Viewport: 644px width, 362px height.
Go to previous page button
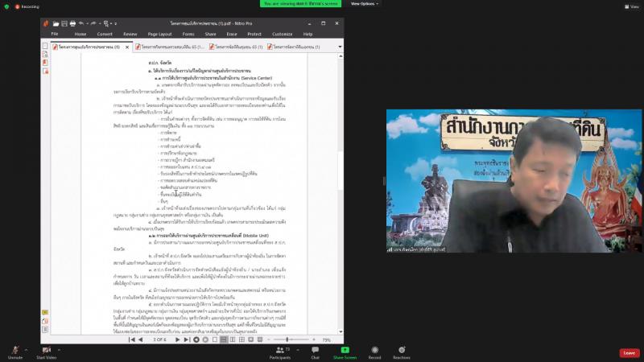(x=140, y=339)
